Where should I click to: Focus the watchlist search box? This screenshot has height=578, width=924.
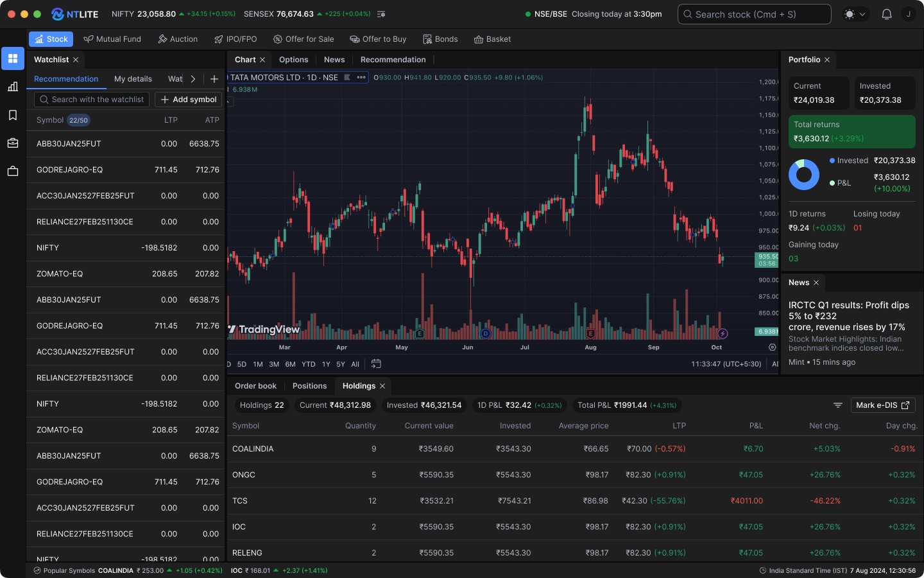(92, 100)
